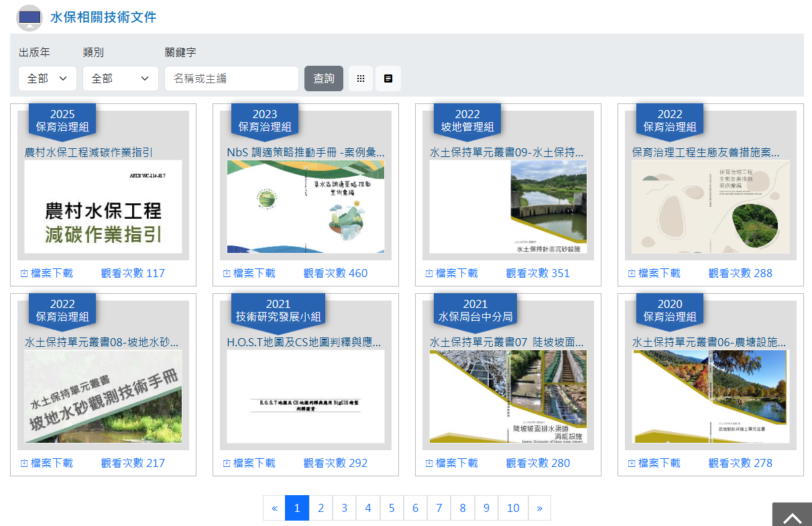Switch to list view layout
Screen dimensions: 812x526
point(388,78)
